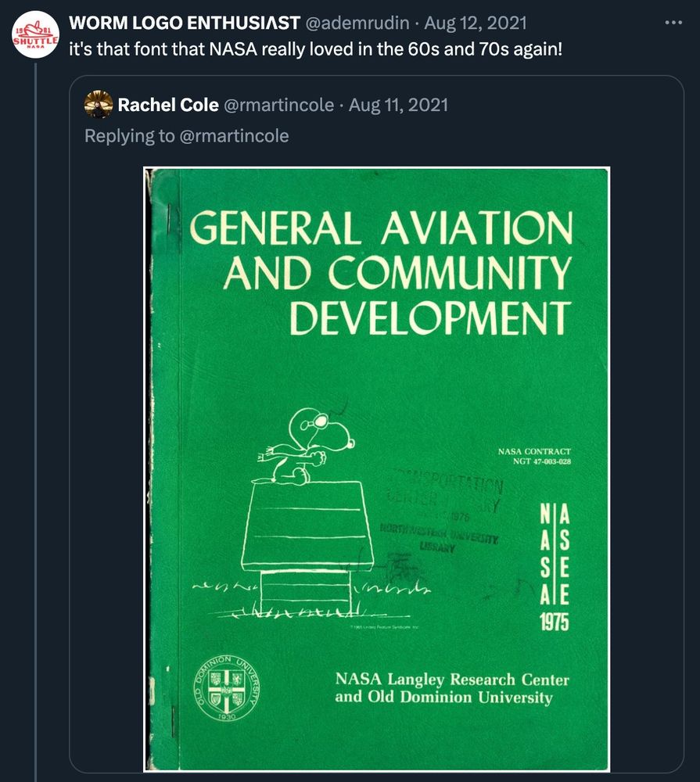Click Rachel Cole's small profile avatar
The image size is (700, 782).
(x=99, y=104)
